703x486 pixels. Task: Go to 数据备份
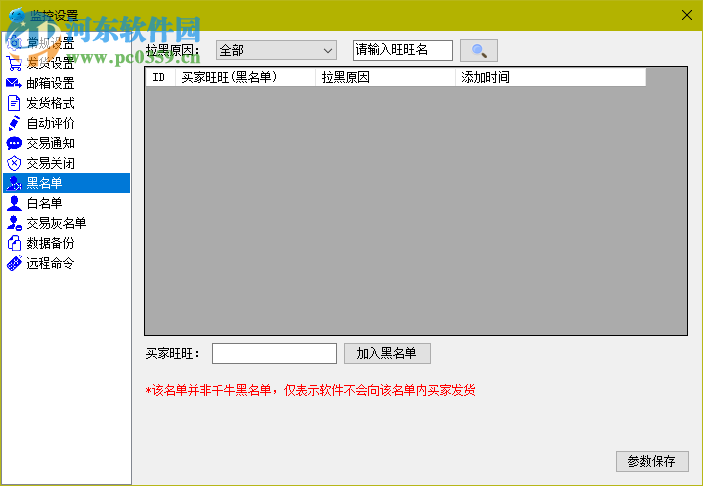point(66,243)
